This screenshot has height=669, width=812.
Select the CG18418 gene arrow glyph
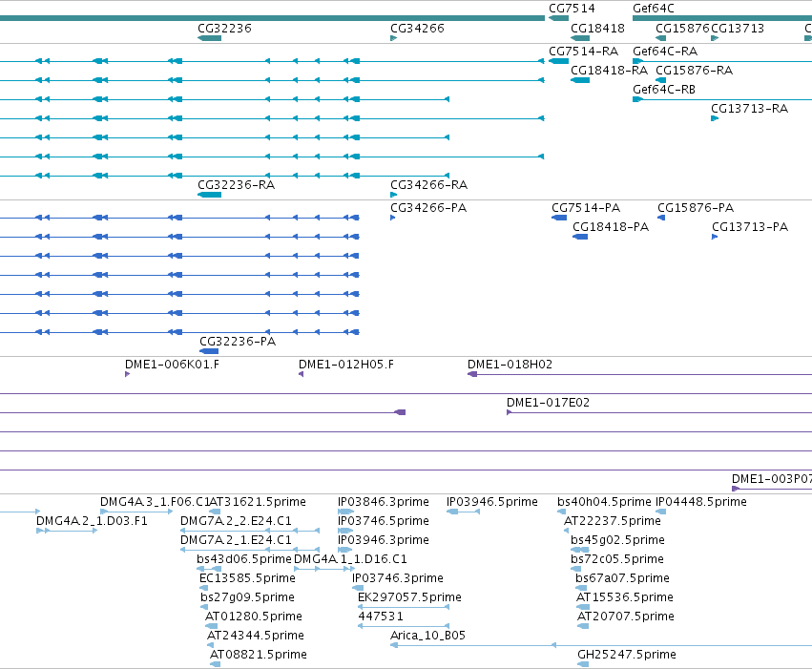(x=580, y=38)
